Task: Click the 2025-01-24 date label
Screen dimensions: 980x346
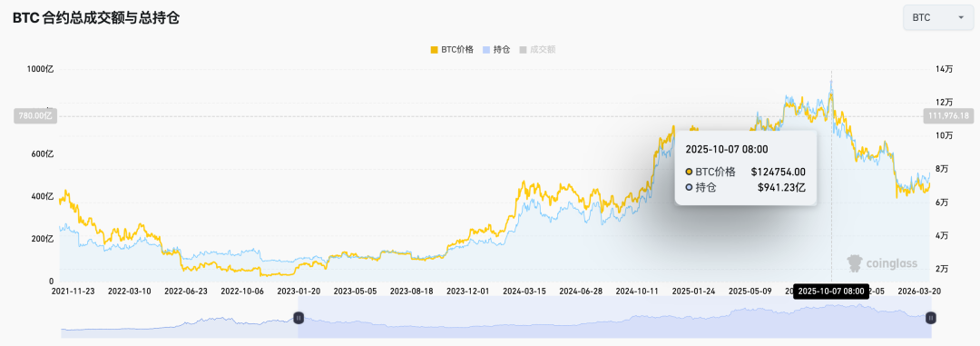Action: pyautogui.click(x=694, y=291)
